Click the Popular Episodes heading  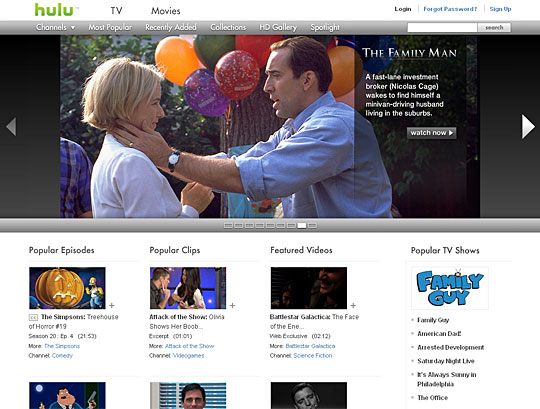(62, 250)
